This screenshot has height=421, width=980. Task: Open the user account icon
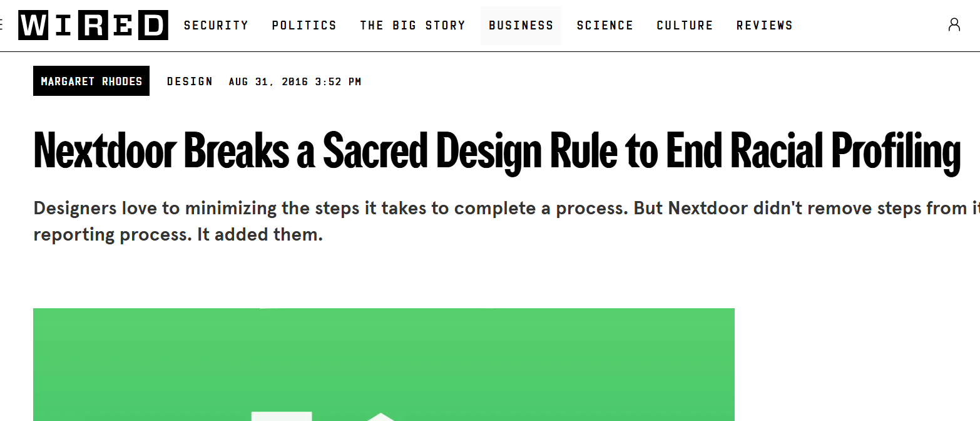pos(954,25)
